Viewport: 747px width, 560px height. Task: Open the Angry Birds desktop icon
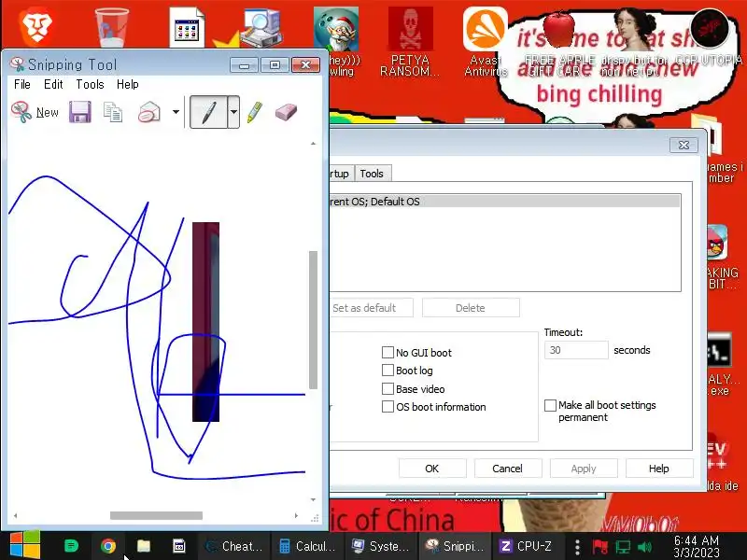717,242
